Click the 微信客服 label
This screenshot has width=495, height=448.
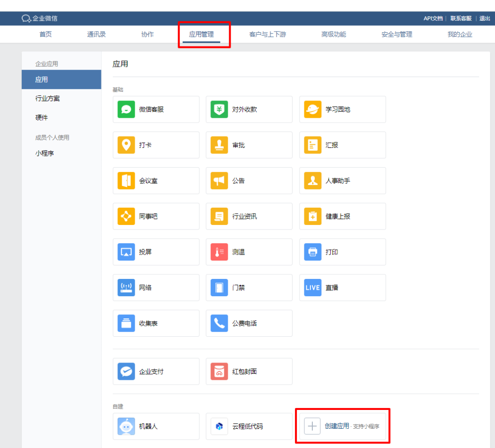pyautogui.click(x=151, y=109)
